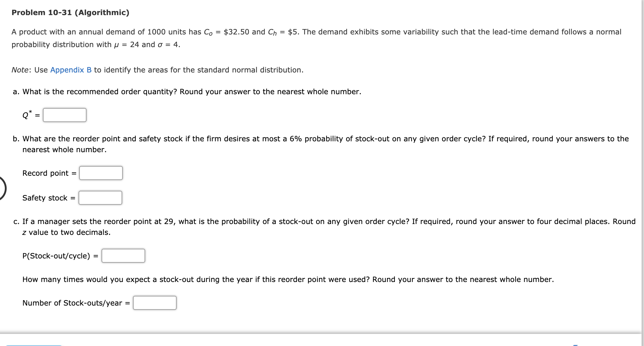Image resolution: width=644 pixels, height=346 pixels.
Task: Click the P(Stock-out/cycle) answer field
Action: (123, 255)
